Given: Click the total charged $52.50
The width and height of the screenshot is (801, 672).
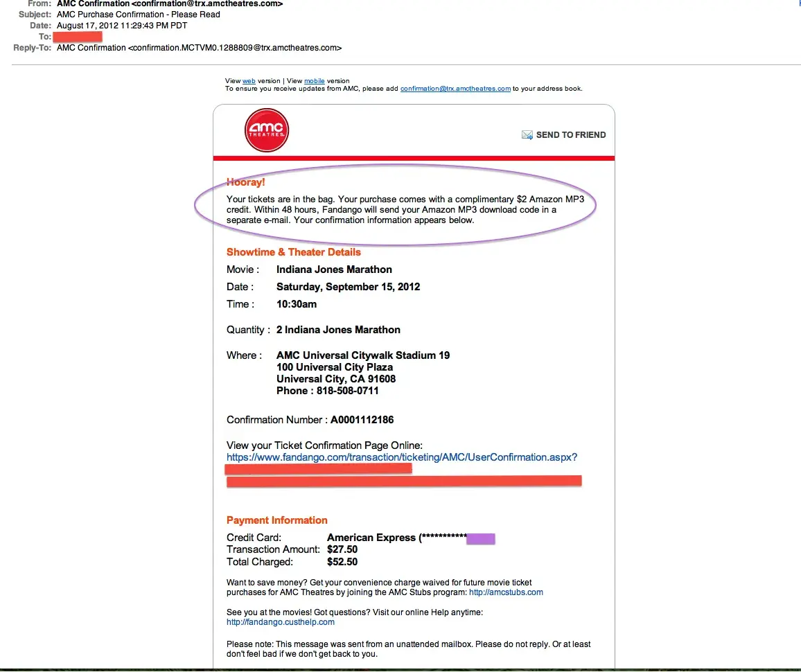Looking at the screenshot, I should (342, 561).
